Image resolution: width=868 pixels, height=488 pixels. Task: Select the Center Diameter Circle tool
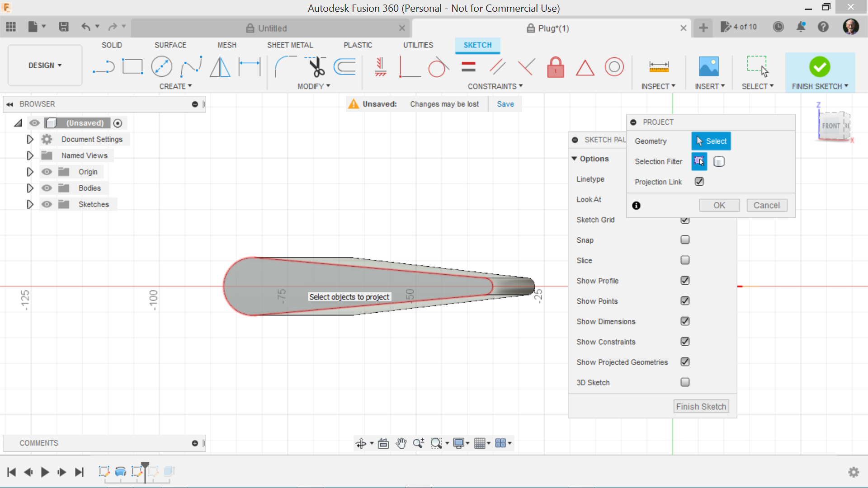161,67
